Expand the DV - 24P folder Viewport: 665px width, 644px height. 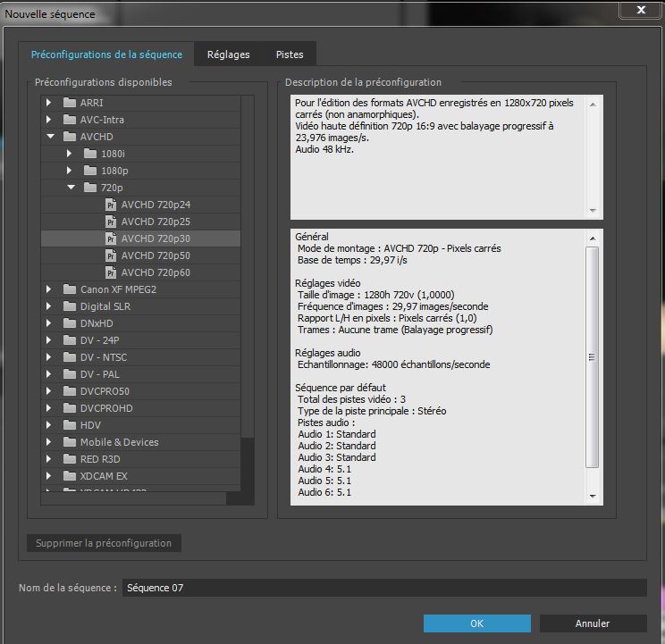click(x=49, y=340)
